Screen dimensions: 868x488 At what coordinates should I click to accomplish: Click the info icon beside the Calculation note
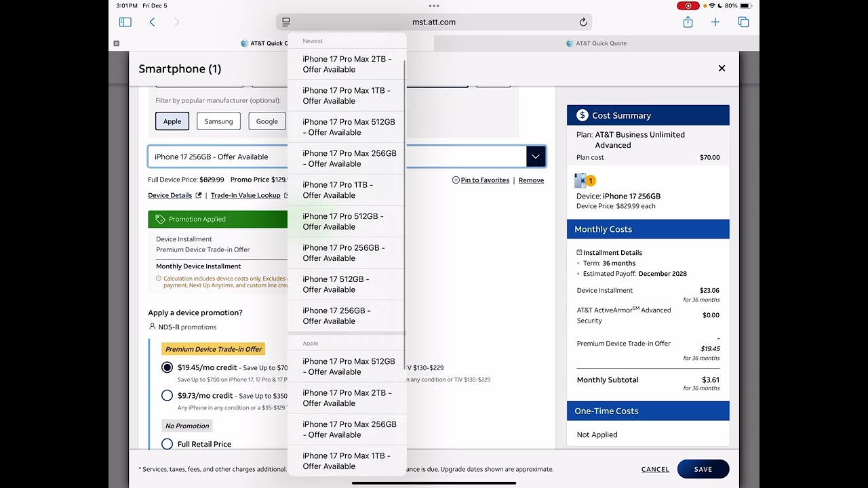point(159,279)
